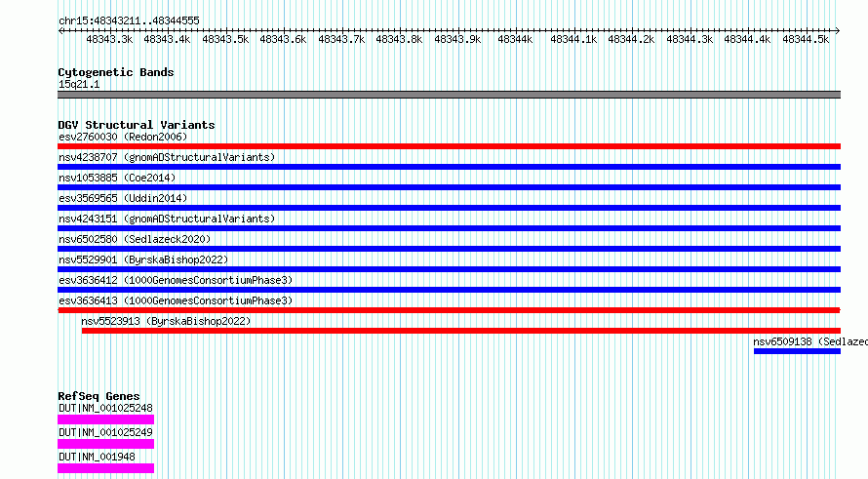The image size is (868, 479).
Task: Click the 15q21.1 band label
Action: (x=79, y=84)
